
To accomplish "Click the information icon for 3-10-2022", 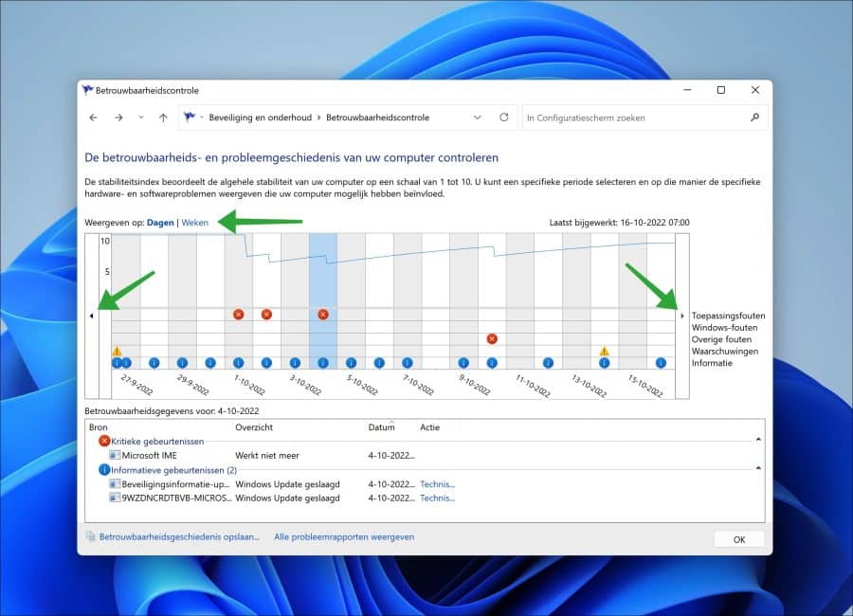I will point(295,363).
